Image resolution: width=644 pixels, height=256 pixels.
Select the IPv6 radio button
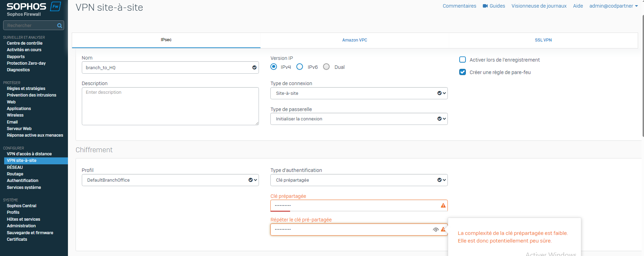(x=300, y=67)
